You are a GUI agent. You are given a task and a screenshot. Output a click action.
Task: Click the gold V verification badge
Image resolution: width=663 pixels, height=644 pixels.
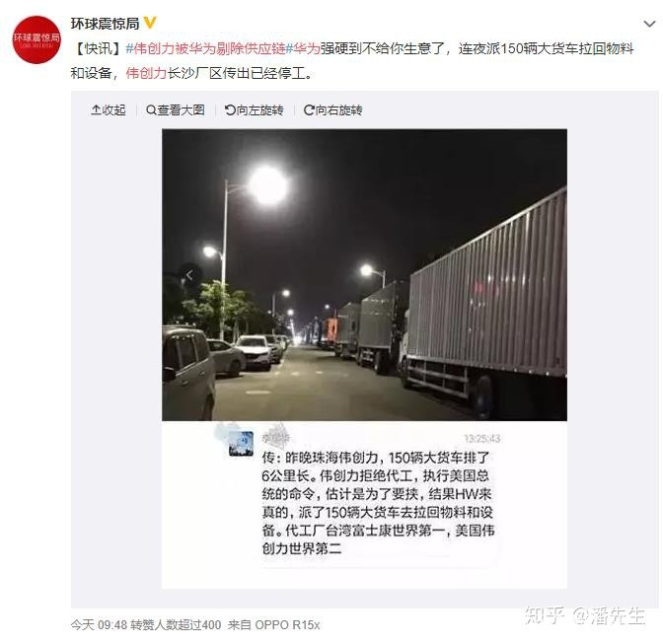click(150, 23)
